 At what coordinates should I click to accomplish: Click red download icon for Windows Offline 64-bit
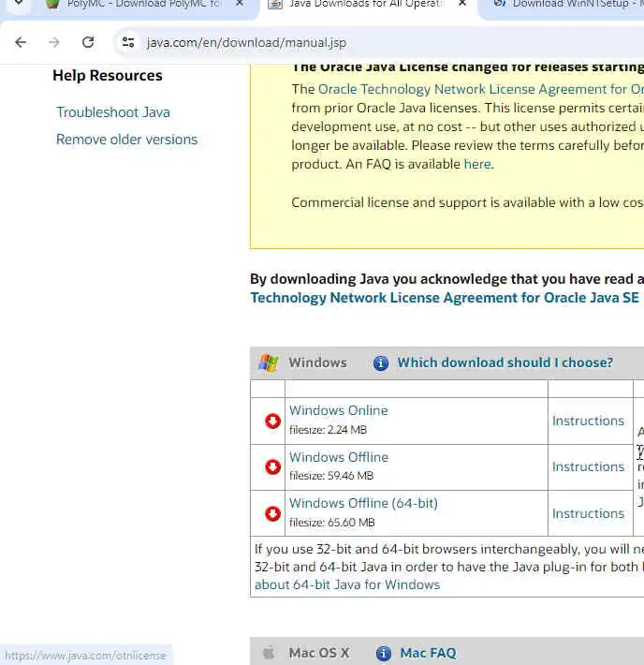272,513
